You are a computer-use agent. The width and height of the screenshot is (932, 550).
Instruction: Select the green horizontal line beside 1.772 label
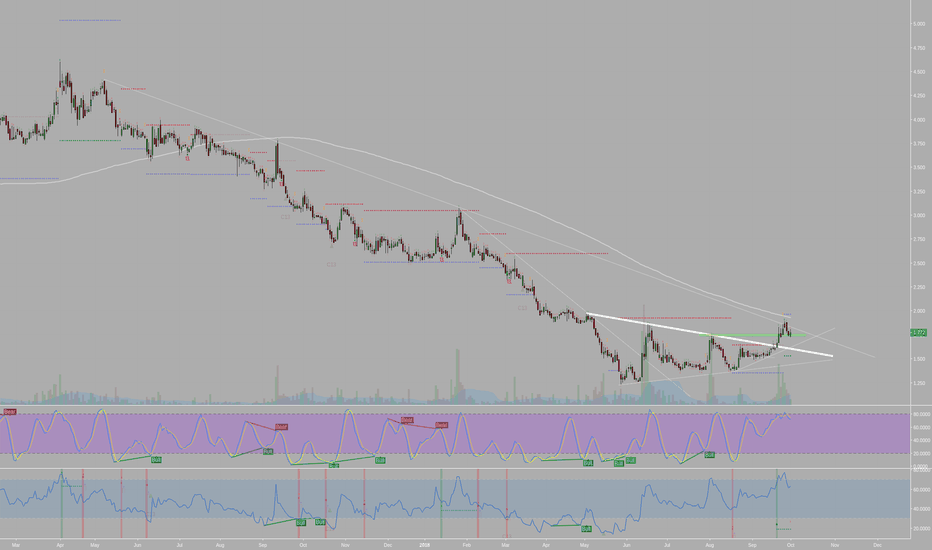point(752,335)
